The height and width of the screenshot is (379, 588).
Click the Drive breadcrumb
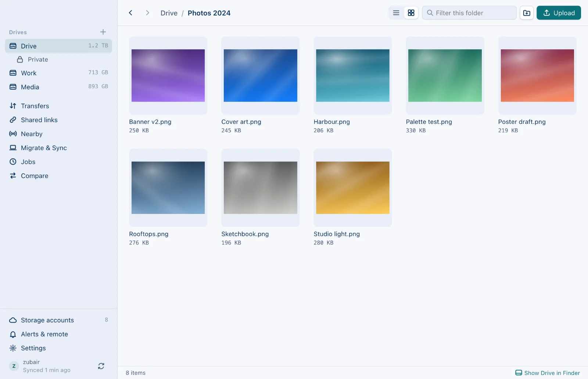pyautogui.click(x=169, y=13)
